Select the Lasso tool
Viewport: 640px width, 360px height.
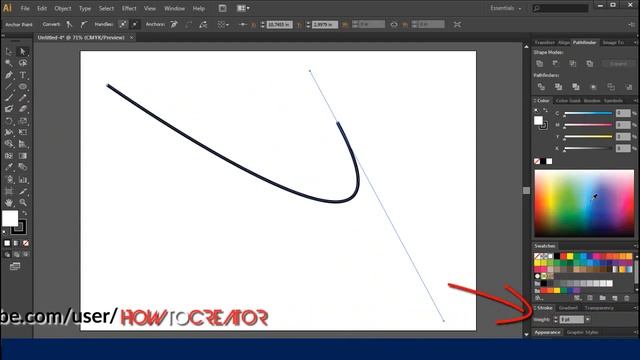coord(23,63)
